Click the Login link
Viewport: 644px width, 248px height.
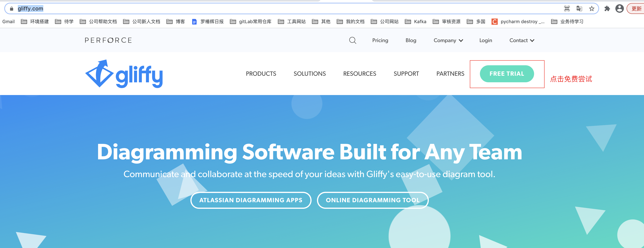tap(486, 40)
